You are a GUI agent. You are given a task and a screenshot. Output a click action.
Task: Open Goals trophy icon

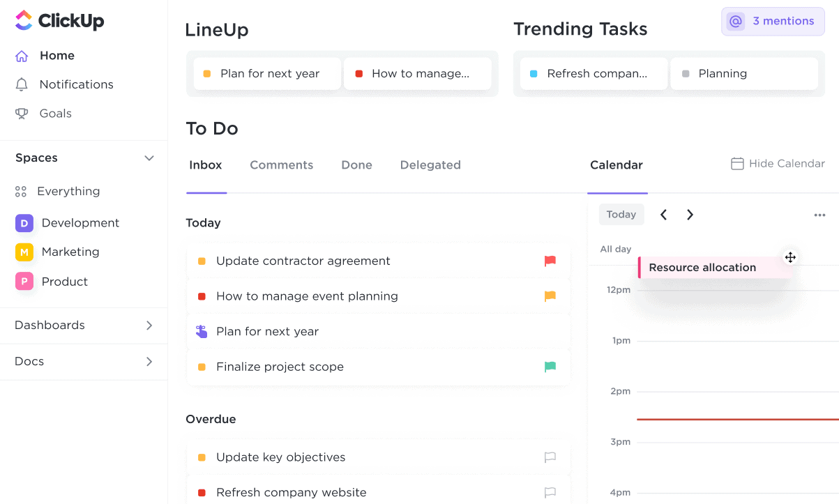[x=22, y=114]
